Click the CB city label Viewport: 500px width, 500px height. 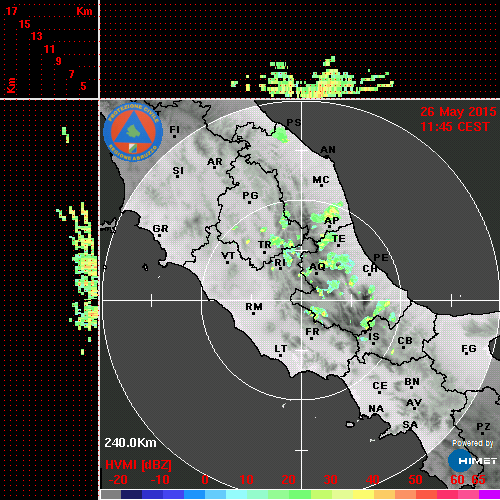[405, 341]
